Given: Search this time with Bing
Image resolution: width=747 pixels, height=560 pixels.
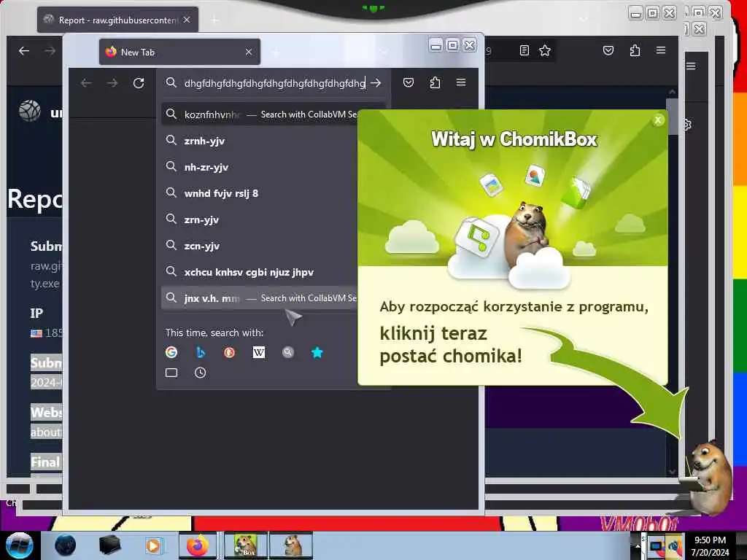Looking at the screenshot, I should (x=201, y=352).
